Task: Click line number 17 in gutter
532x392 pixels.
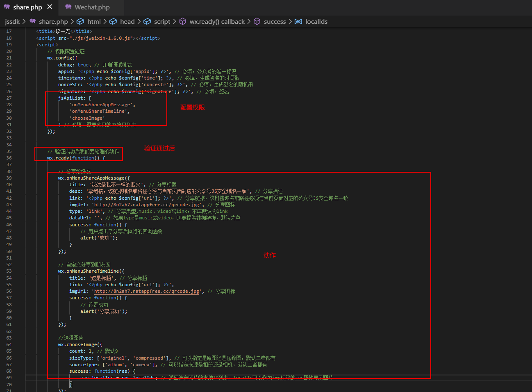Action: (9, 31)
